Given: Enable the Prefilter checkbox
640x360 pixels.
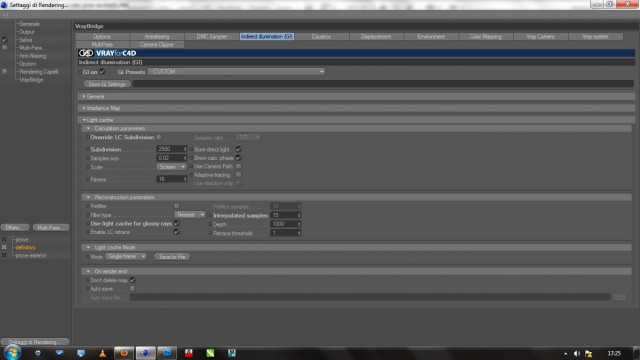Looking at the screenshot, I should tap(177, 206).
